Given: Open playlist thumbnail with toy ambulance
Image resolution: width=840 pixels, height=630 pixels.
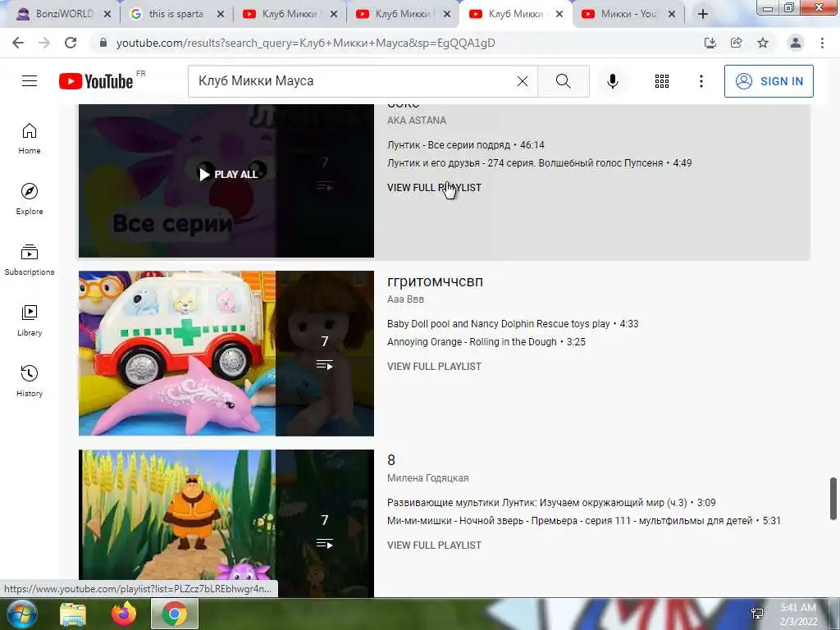Looking at the screenshot, I should click(x=226, y=353).
